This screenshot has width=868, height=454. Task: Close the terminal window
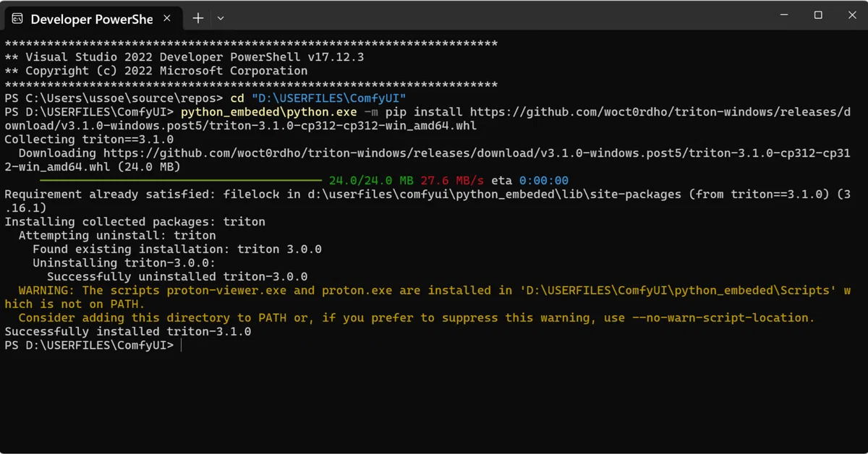tap(851, 15)
